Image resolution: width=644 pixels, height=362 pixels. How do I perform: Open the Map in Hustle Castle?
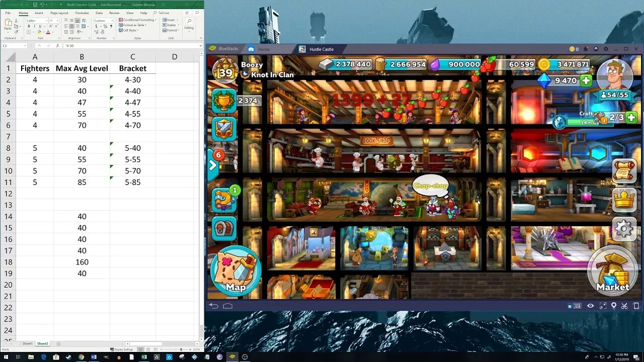click(x=235, y=271)
